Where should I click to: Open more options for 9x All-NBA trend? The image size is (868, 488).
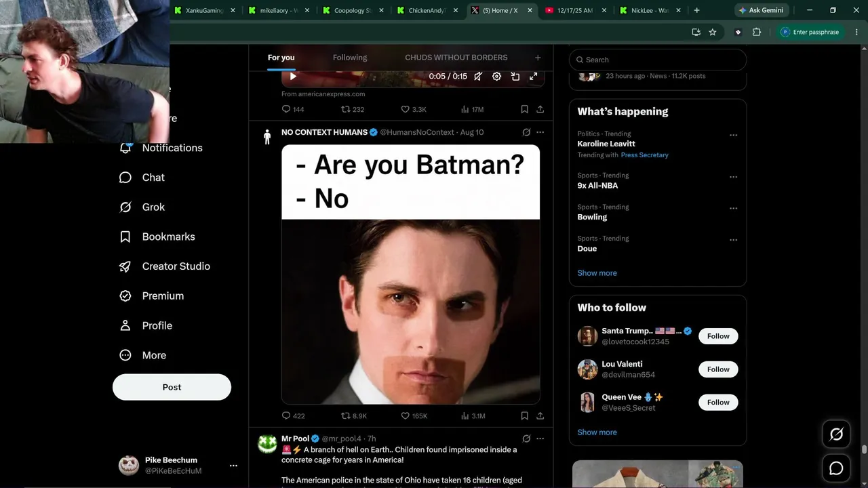[x=733, y=177]
